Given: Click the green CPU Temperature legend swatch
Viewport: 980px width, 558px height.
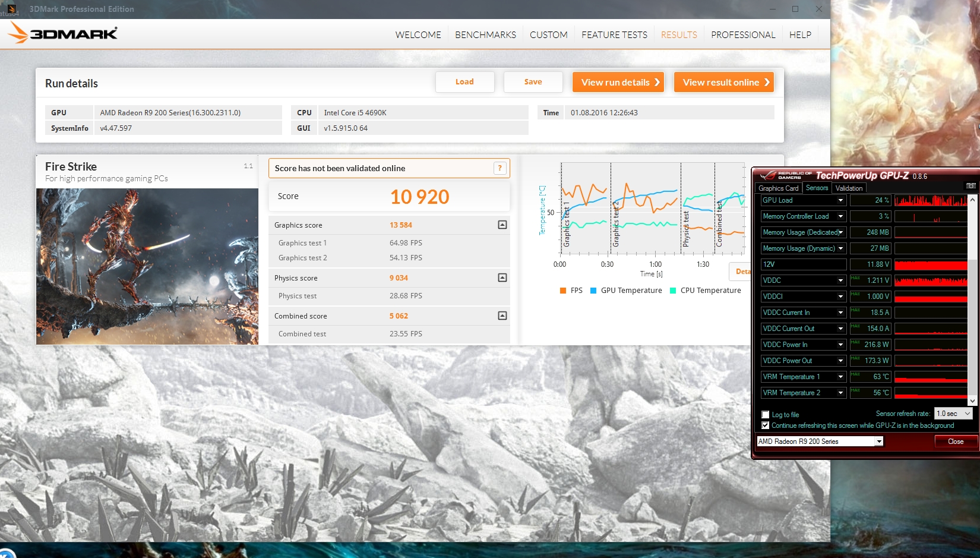Looking at the screenshot, I should tap(673, 291).
